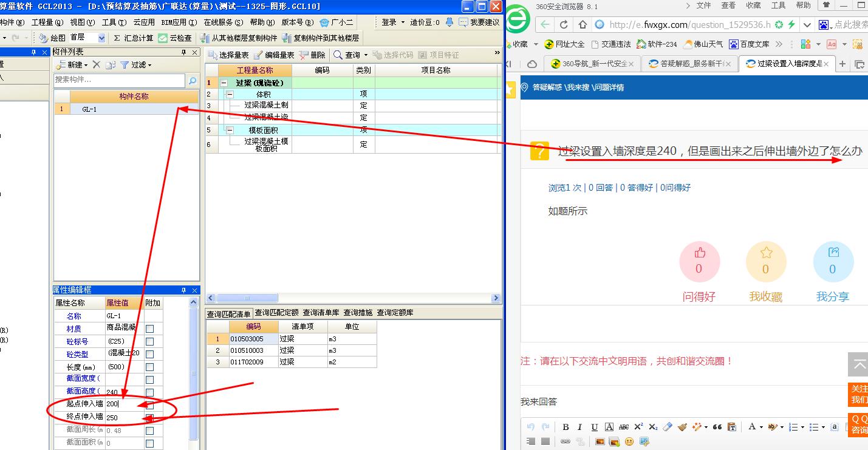Insert link with chain icon in editor
Viewport: 868px width, 450px height.
coord(566,441)
